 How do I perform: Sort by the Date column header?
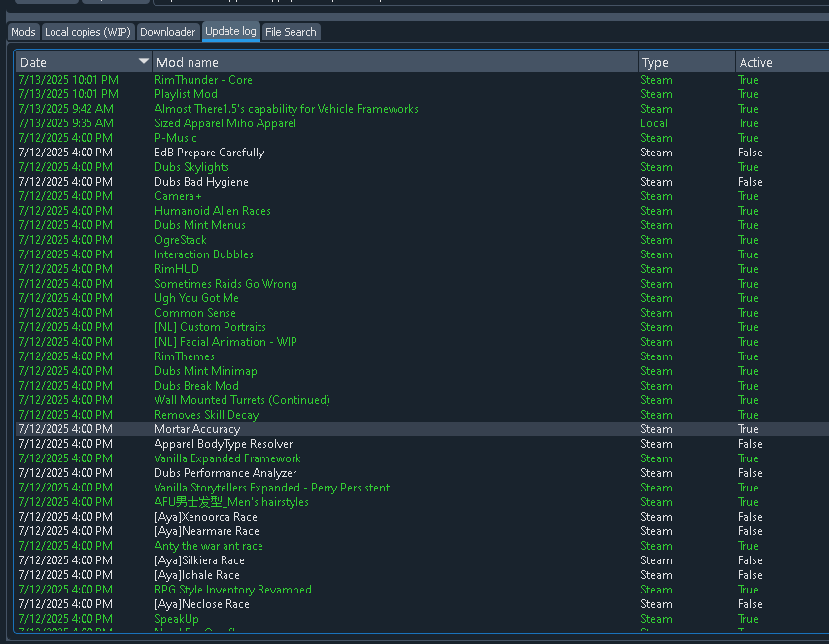click(84, 62)
